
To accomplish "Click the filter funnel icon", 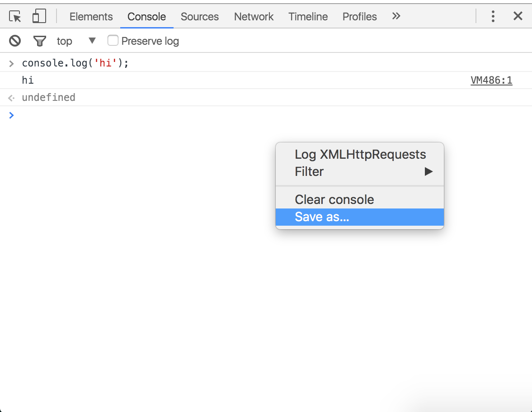I will pos(40,41).
